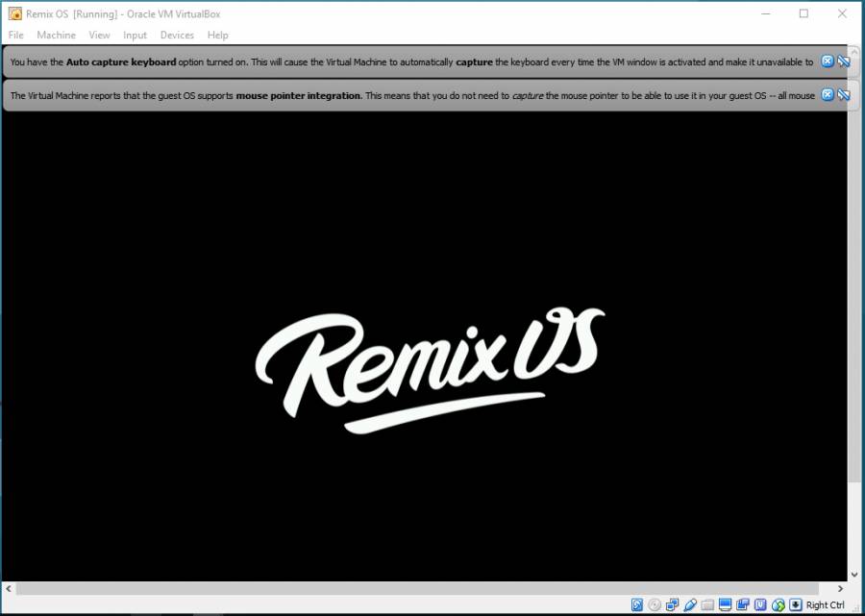Open the View menu
Image resolution: width=865 pixels, height=616 pixels.
click(x=99, y=35)
